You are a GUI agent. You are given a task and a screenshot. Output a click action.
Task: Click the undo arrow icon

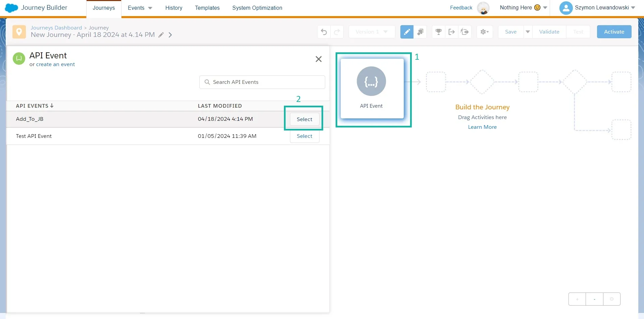pyautogui.click(x=323, y=32)
